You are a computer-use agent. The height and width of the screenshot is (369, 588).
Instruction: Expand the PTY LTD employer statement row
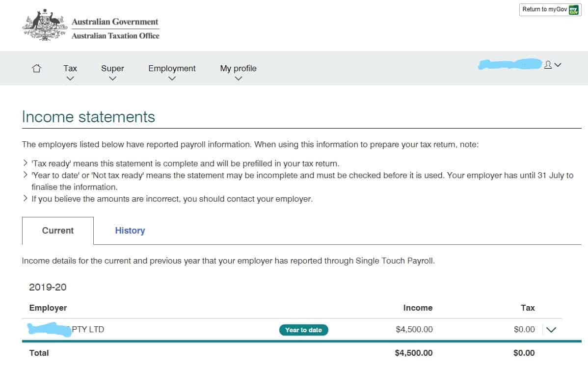tap(551, 330)
